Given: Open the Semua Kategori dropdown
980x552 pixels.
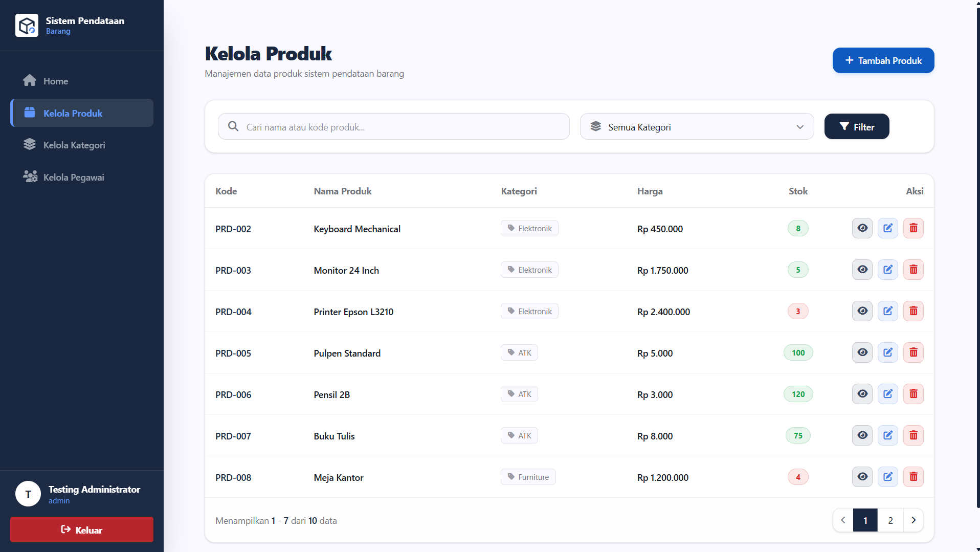Looking at the screenshot, I should point(697,126).
